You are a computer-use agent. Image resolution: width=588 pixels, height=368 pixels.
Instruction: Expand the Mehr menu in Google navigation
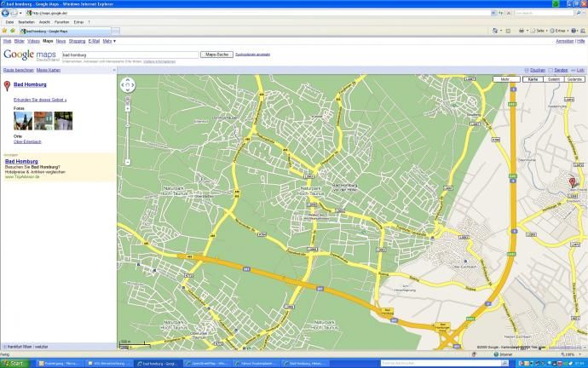(108, 41)
